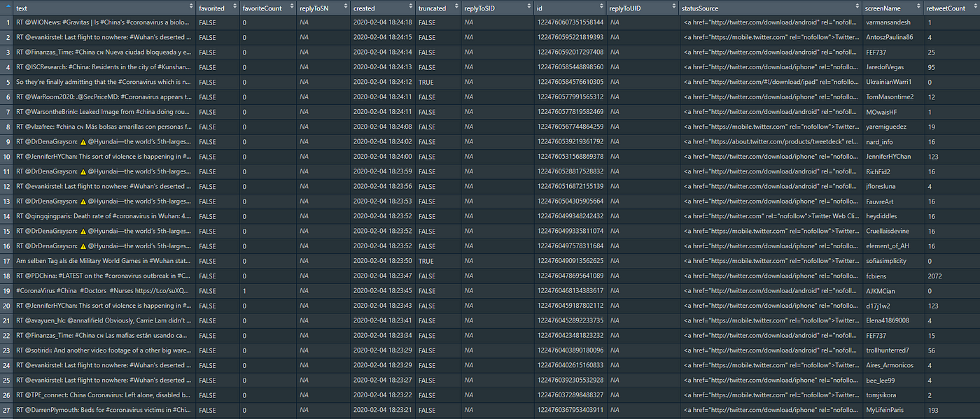Viewport: 980px width, 419px height.
Task: Select screenName cell 'TomMasontime2'
Action: [x=890, y=97]
